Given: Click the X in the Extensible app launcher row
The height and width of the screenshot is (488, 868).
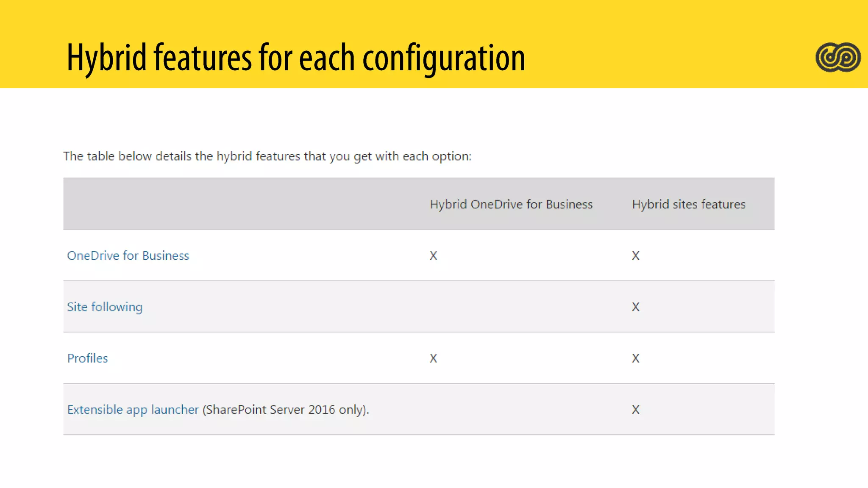Looking at the screenshot, I should (635, 410).
